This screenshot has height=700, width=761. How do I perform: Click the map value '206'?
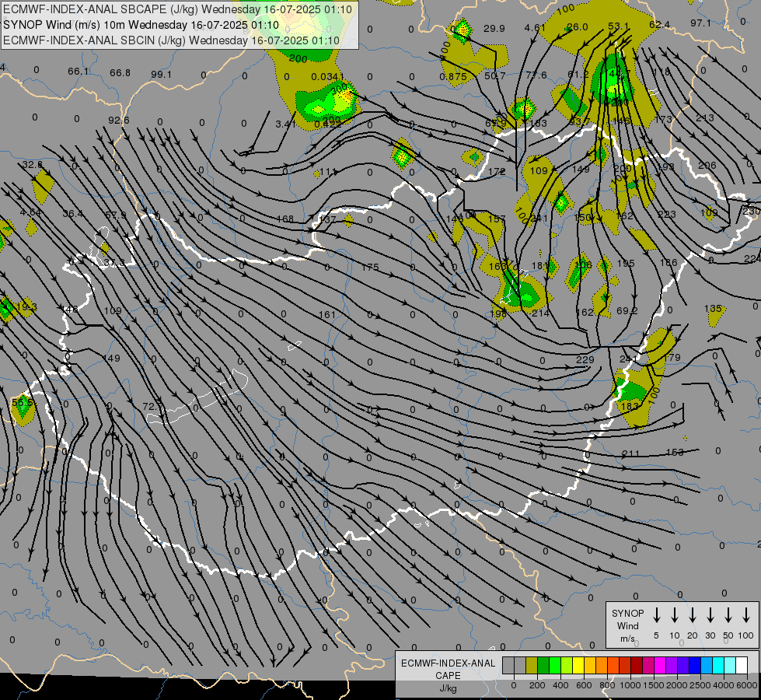[x=707, y=166]
